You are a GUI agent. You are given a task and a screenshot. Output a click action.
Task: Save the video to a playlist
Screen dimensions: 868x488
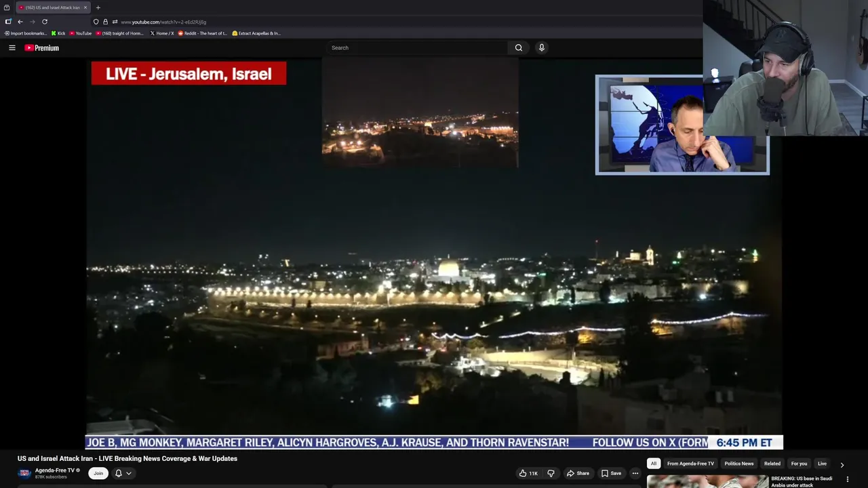coord(611,473)
